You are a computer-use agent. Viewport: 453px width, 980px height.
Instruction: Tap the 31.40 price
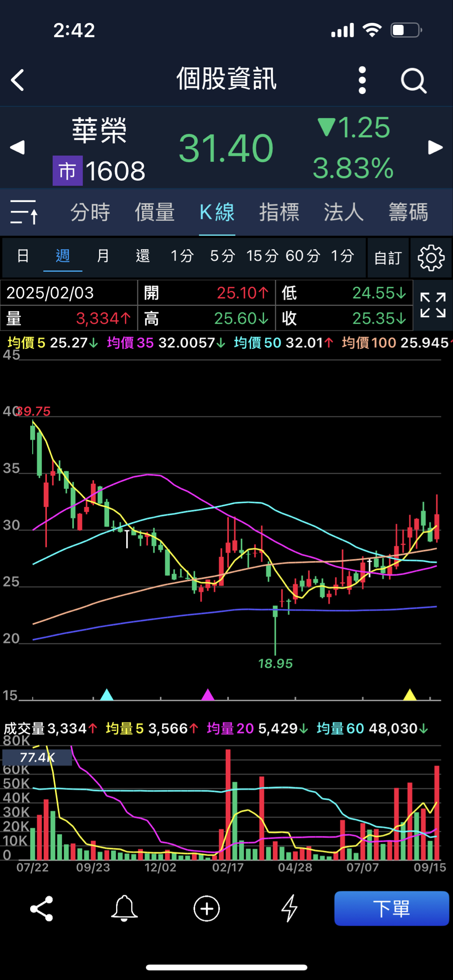pos(226,148)
